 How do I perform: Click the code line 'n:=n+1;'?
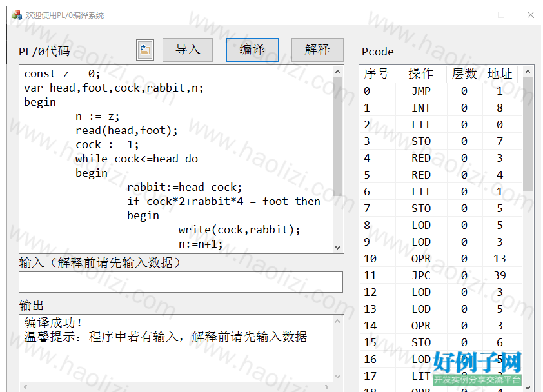201,244
